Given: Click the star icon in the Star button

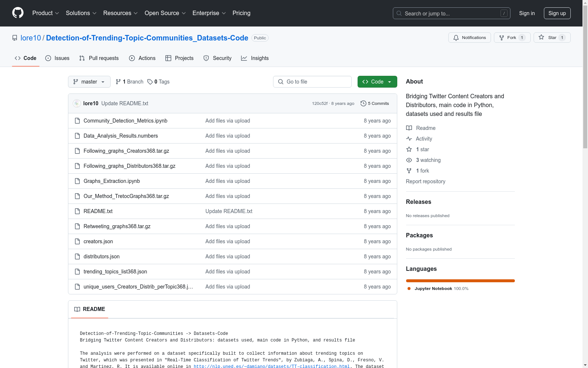Looking at the screenshot, I should [541, 37].
